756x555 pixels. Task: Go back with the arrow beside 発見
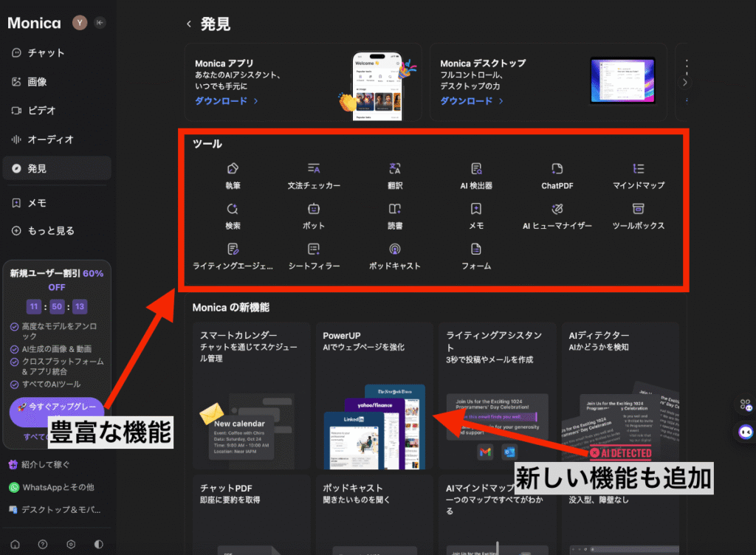click(189, 24)
